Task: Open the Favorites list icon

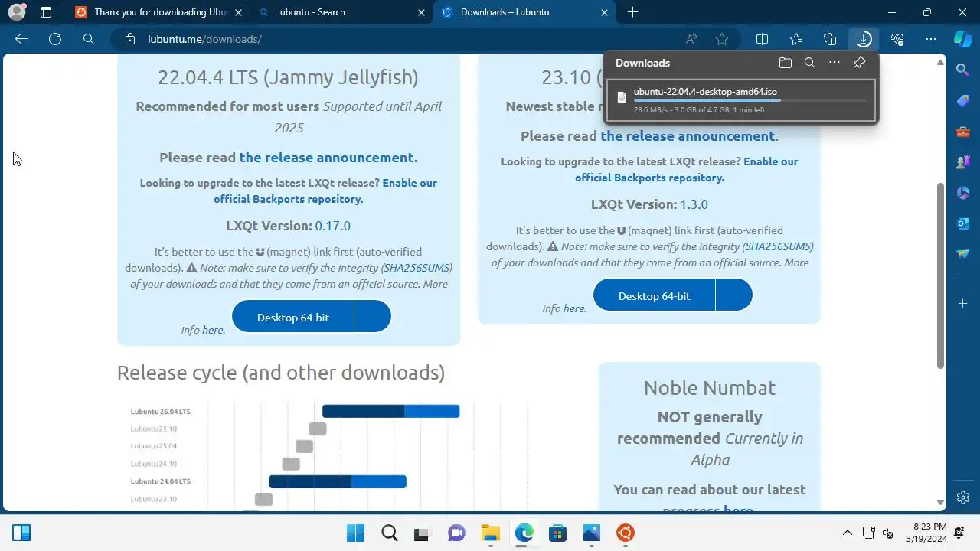Action: [x=796, y=39]
